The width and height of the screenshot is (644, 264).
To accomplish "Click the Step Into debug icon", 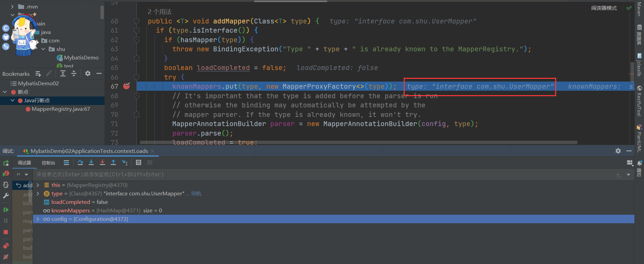I will (x=91, y=163).
